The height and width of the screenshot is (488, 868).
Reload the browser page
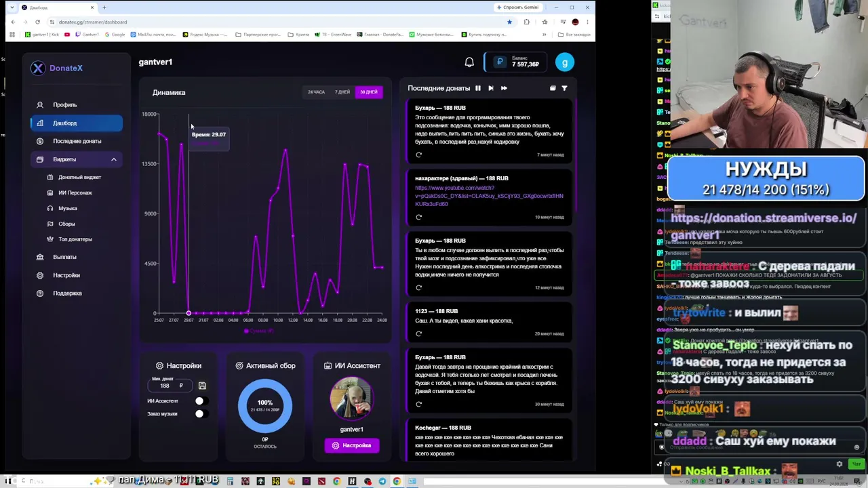[39, 22]
